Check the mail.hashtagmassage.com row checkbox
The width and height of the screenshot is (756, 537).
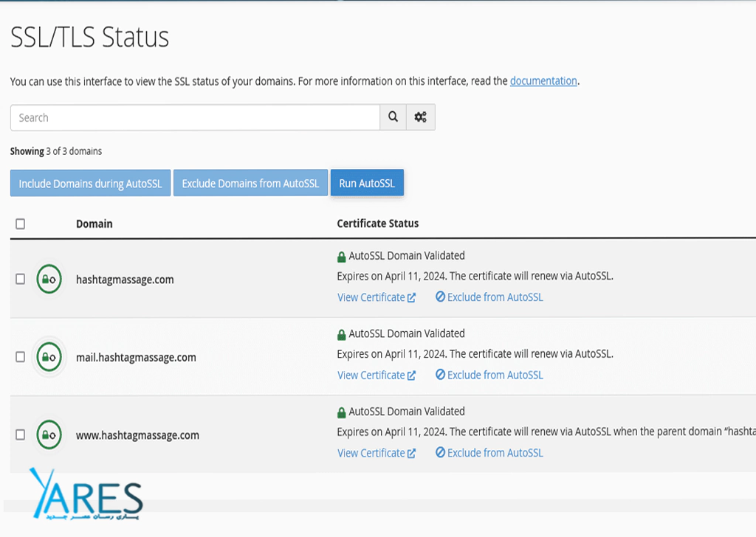[x=20, y=357]
